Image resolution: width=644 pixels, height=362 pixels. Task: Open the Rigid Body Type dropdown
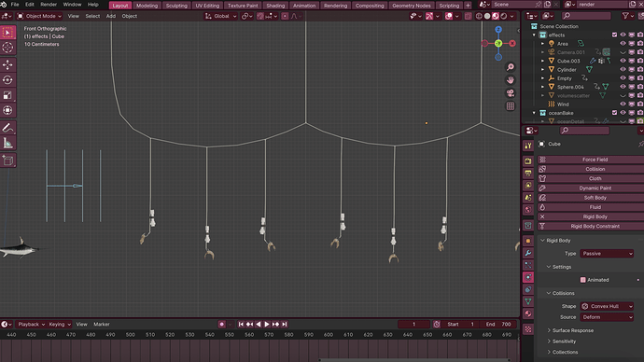(x=607, y=254)
